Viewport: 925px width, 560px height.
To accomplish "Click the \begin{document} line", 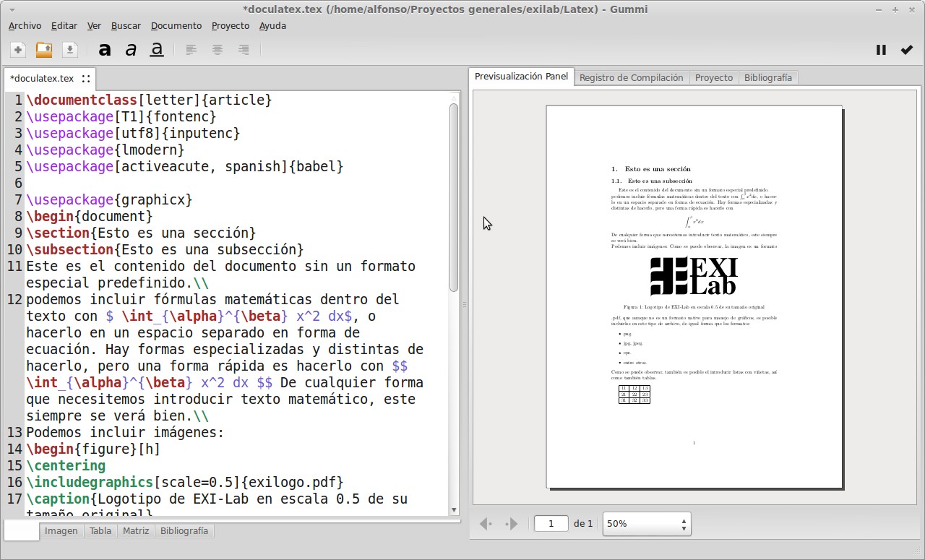I will tap(90, 216).
